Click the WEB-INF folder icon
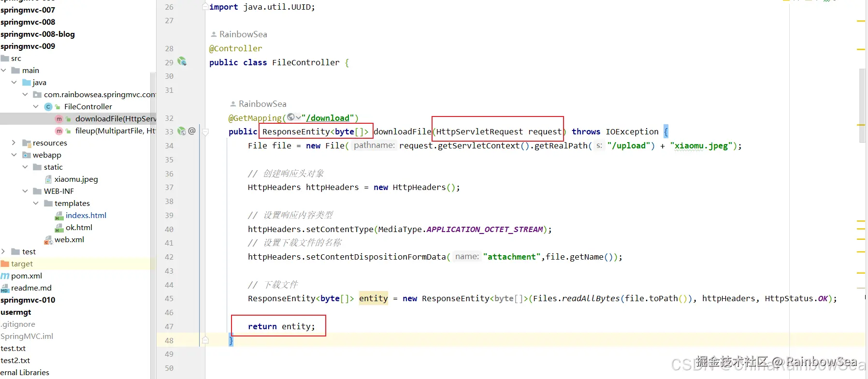The height and width of the screenshot is (379, 868). (x=37, y=191)
